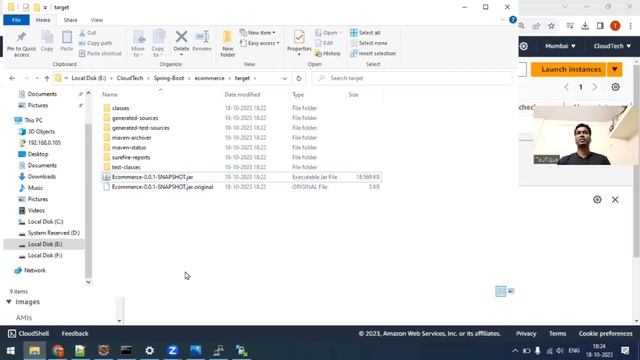Screen dimensions: 640x360
Task: Refresh the target folder view
Action: [x=299, y=78]
